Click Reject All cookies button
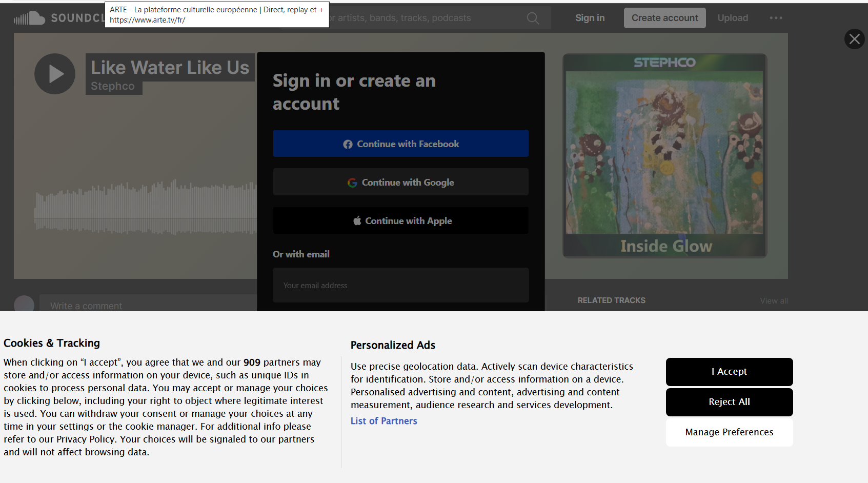868x483 pixels. [x=729, y=402]
